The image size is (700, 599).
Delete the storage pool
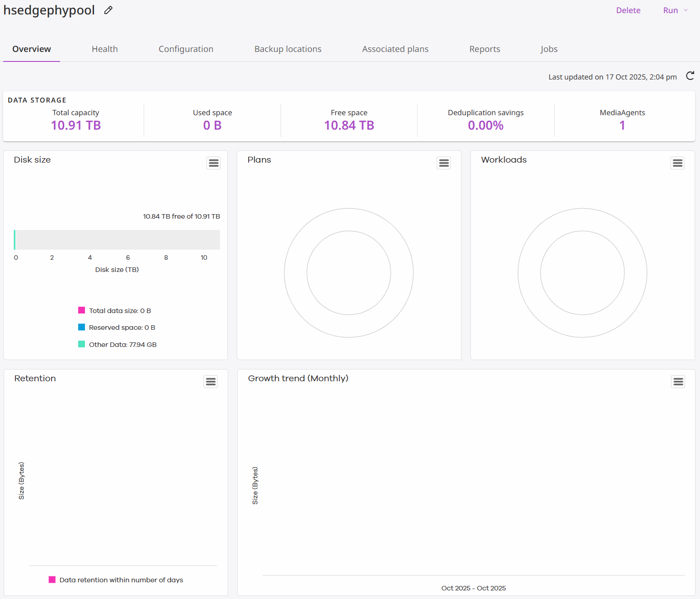pyautogui.click(x=628, y=10)
